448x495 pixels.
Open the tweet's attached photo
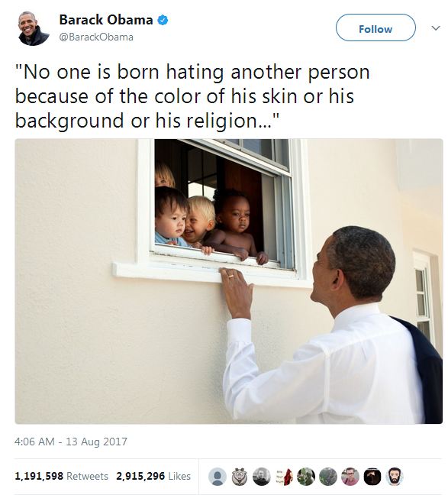pos(229,281)
